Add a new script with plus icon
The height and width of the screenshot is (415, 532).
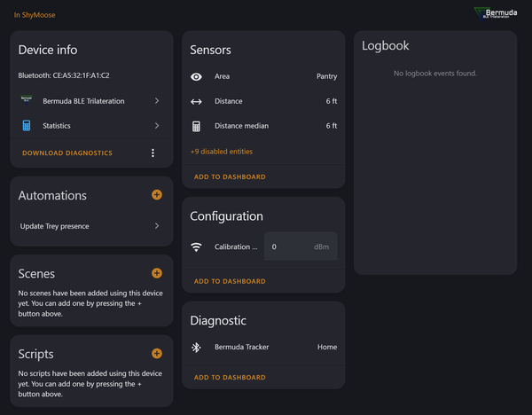[157, 354]
